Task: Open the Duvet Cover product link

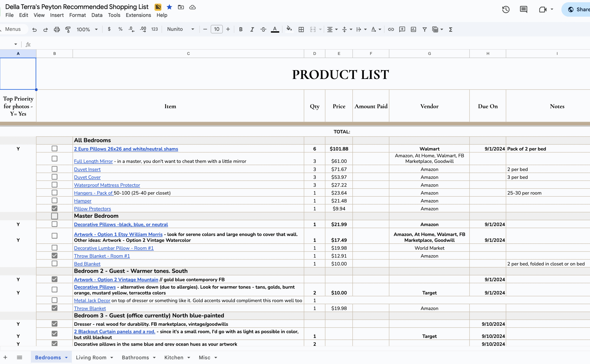Action: tap(87, 177)
